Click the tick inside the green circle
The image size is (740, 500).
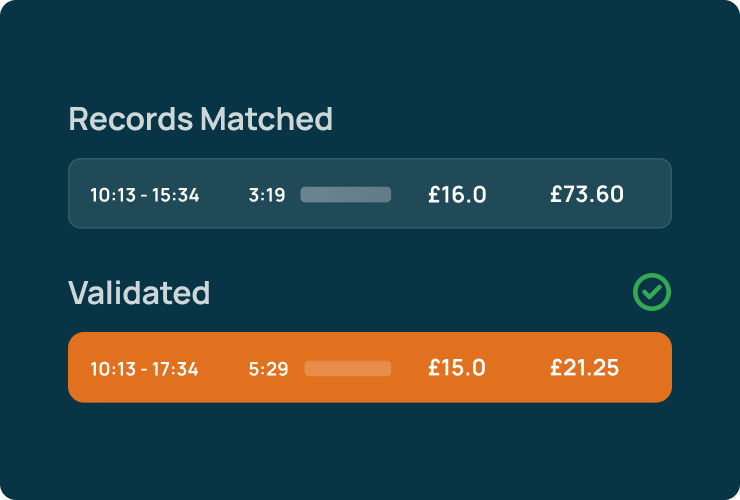pyautogui.click(x=652, y=292)
